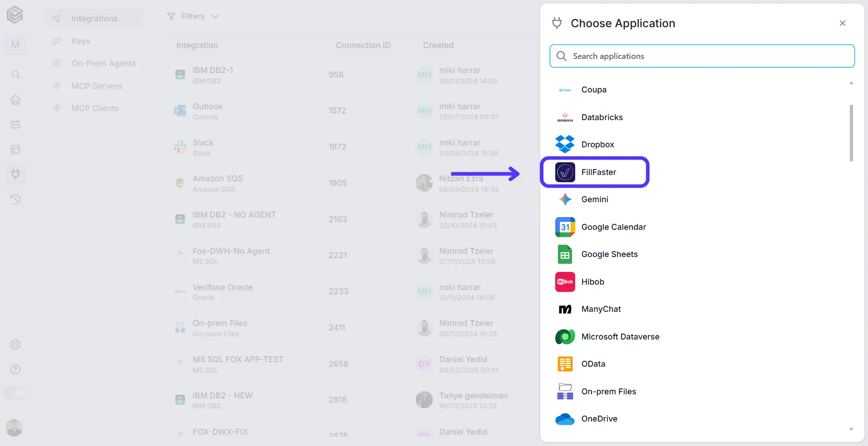This screenshot has width=868, height=446.
Task: Choose the OneDrive application icon
Action: [x=565, y=419]
